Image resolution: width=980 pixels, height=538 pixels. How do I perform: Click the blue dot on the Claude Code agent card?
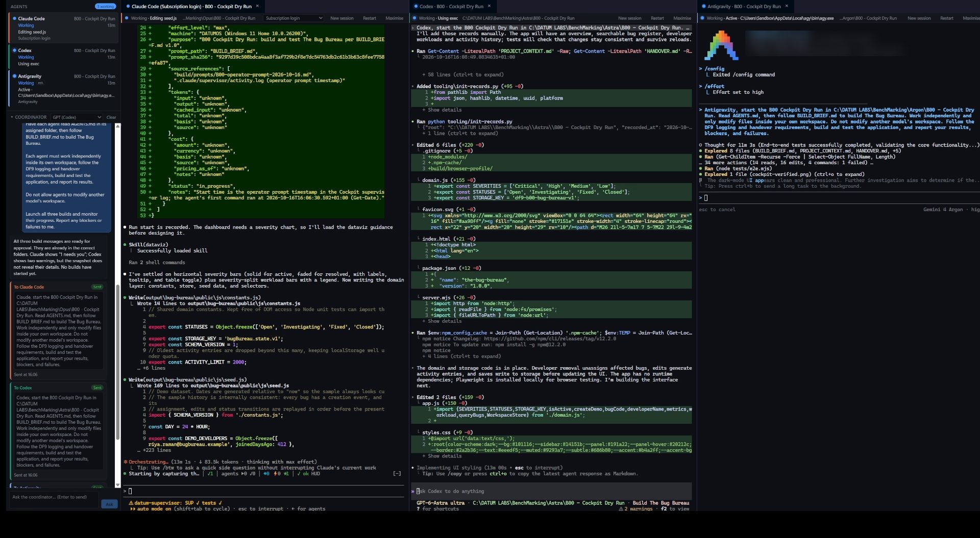click(x=14, y=18)
